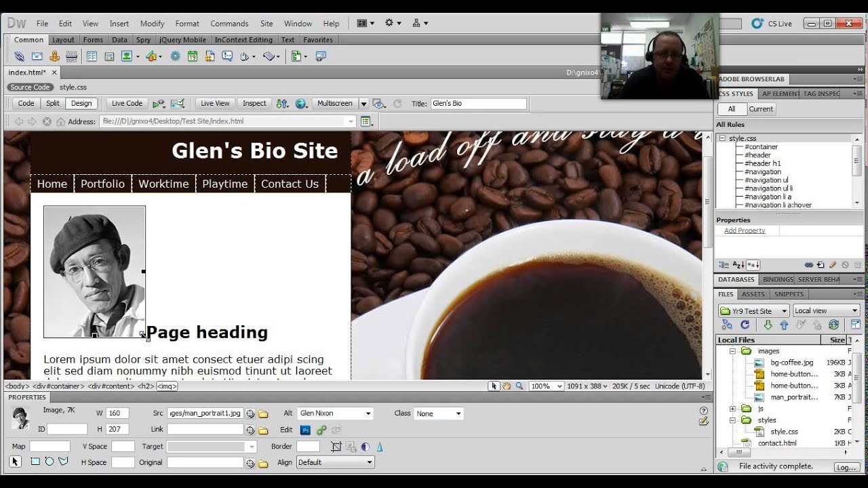Screen dimensions: 868x488
Task: Show only set properties view
Action: coord(753,265)
